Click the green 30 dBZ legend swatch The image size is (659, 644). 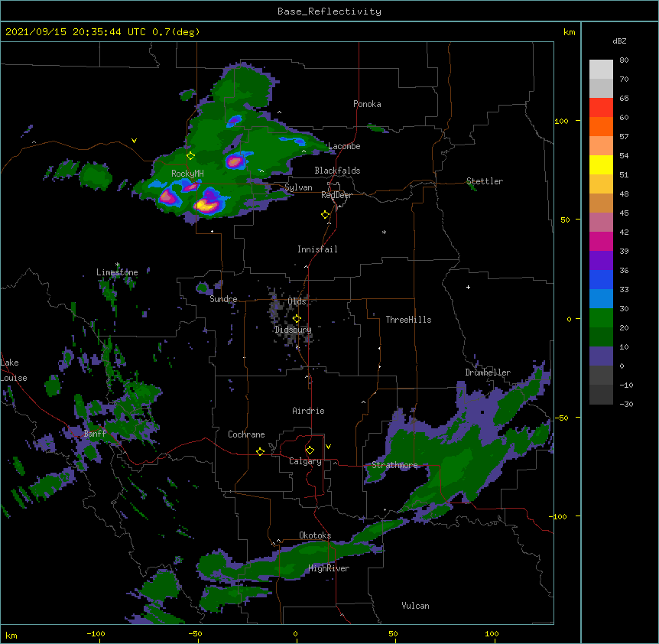[601, 318]
